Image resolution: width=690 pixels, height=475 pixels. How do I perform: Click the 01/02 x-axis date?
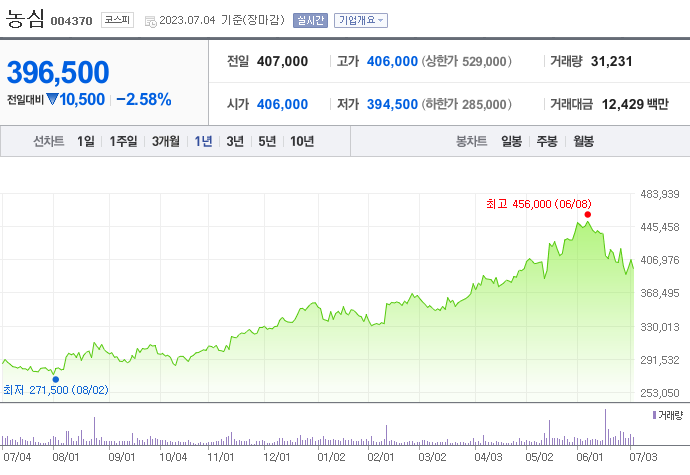(331, 457)
